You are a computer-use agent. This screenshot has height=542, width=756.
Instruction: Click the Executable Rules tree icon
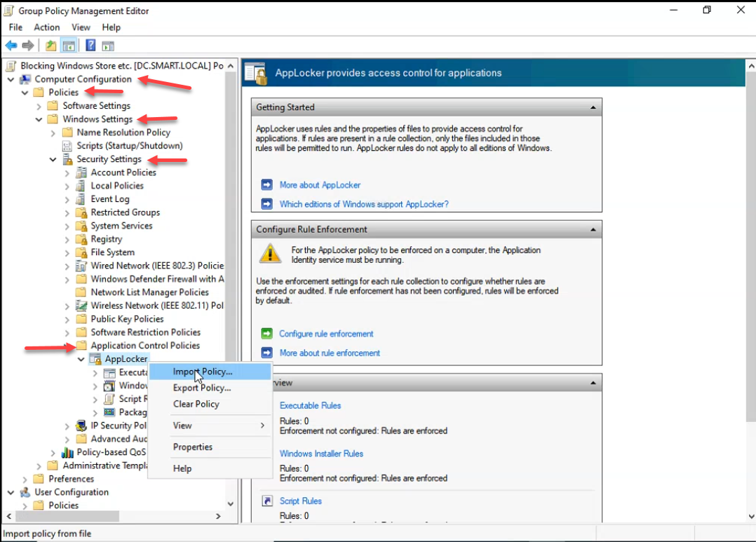(109, 373)
